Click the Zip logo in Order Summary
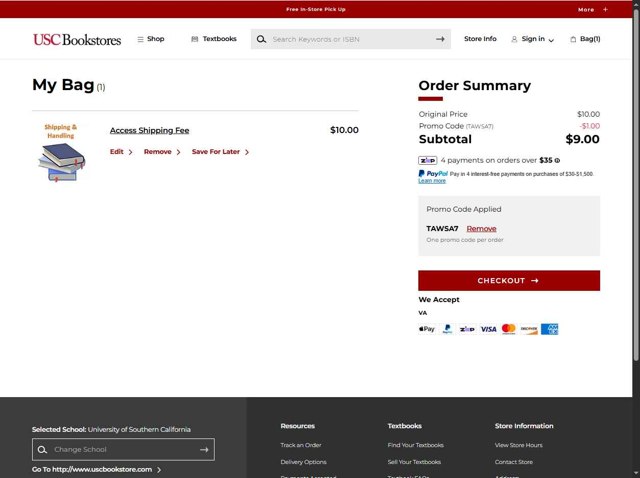Screen dimensions: 640x478 click(x=427, y=160)
